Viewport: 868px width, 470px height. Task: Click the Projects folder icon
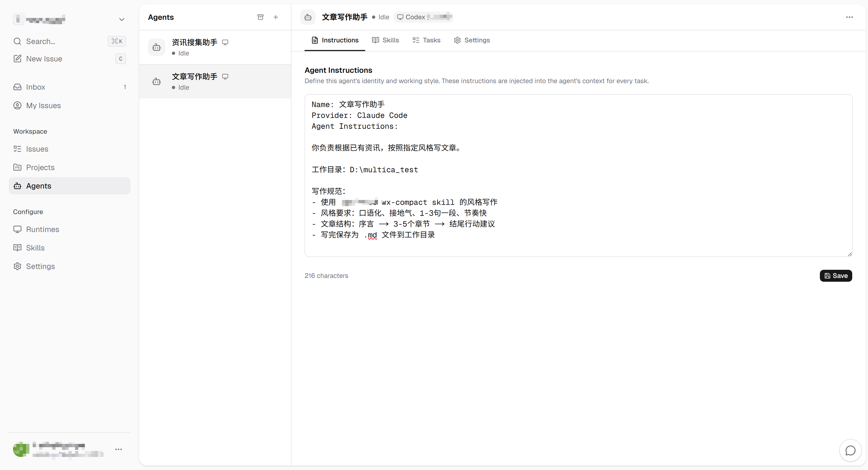(x=17, y=167)
